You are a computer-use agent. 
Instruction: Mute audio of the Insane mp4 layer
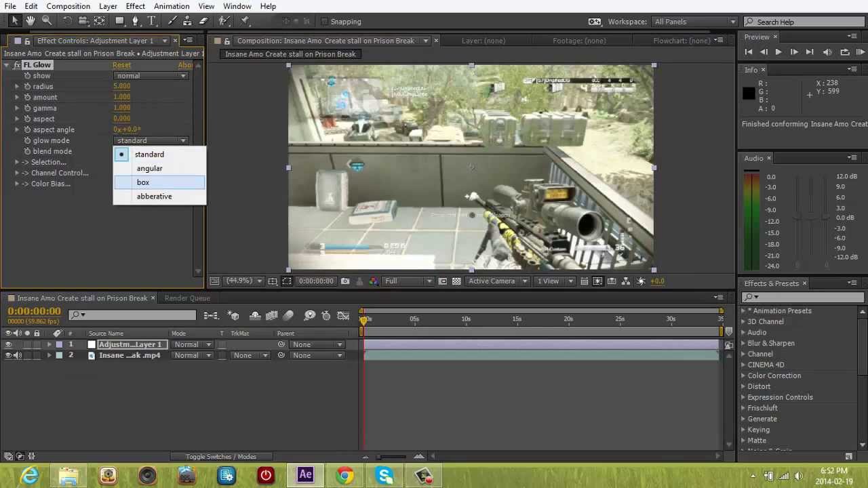pyautogui.click(x=18, y=355)
